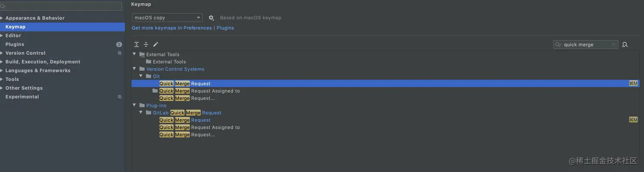Select Quick Merge Request... under GitLab plugin
This screenshot has width=644, height=172.
click(x=187, y=134)
